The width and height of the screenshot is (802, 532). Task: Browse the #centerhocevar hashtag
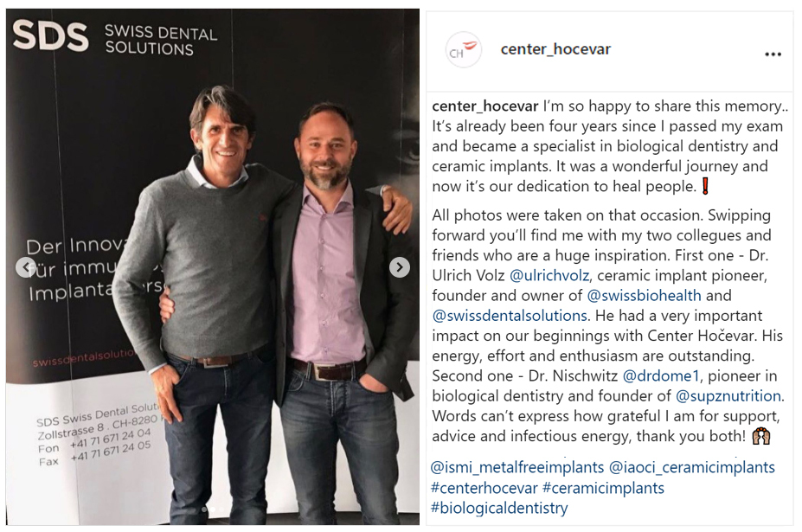pos(484,488)
